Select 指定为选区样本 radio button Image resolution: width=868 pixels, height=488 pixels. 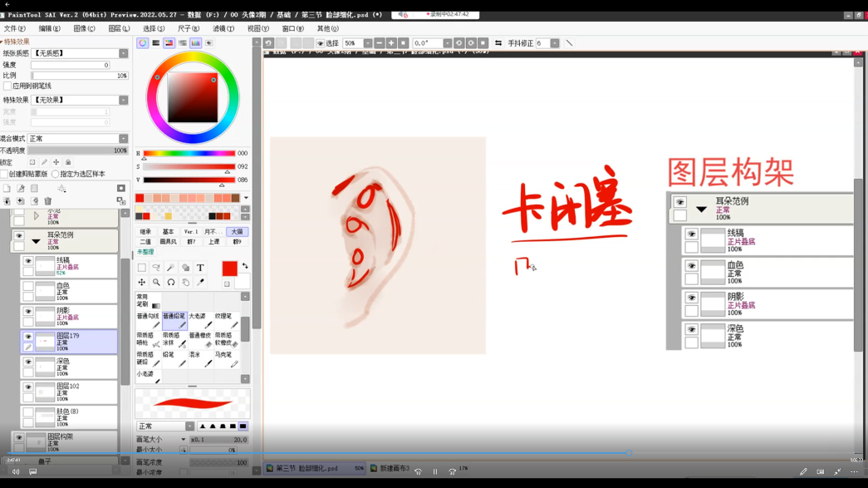tap(56, 174)
